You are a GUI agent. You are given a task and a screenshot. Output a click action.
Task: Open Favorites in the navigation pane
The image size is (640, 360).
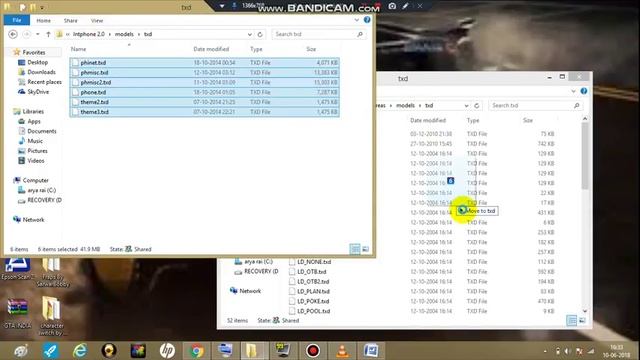pos(33,52)
